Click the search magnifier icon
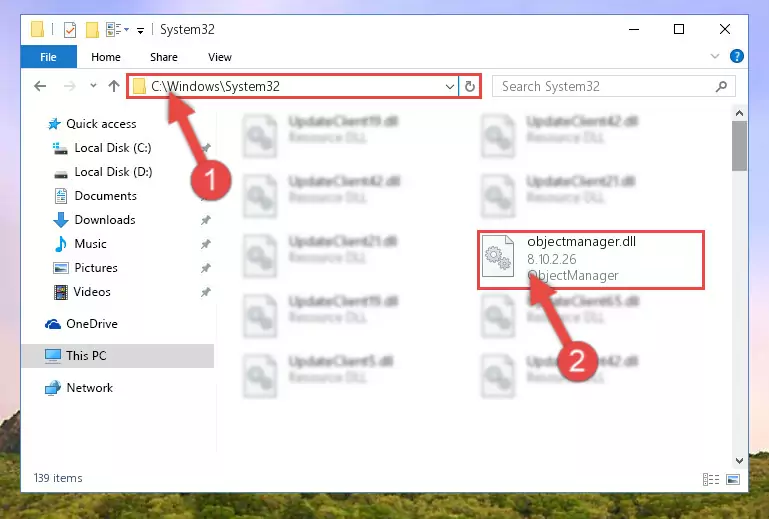The height and width of the screenshot is (519, 769). click(721, 87)
